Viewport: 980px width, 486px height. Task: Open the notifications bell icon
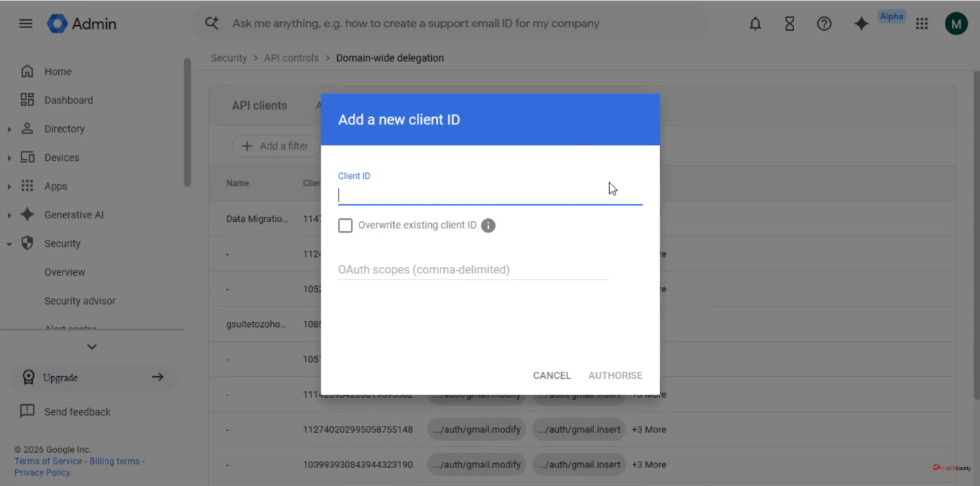coord(755,23)
